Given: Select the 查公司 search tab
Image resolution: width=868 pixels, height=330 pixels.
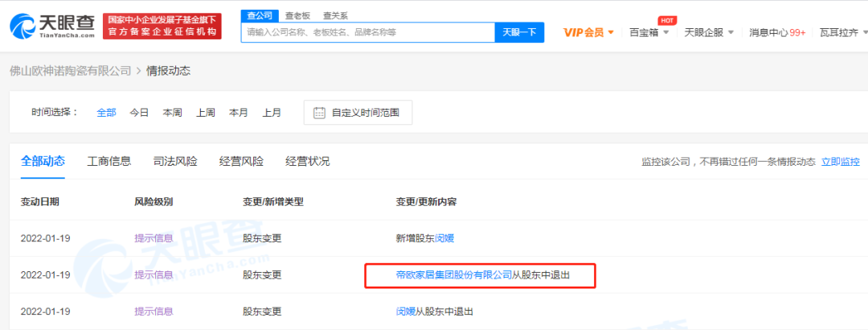Looking at the screenshot, I should coord(260,15).
